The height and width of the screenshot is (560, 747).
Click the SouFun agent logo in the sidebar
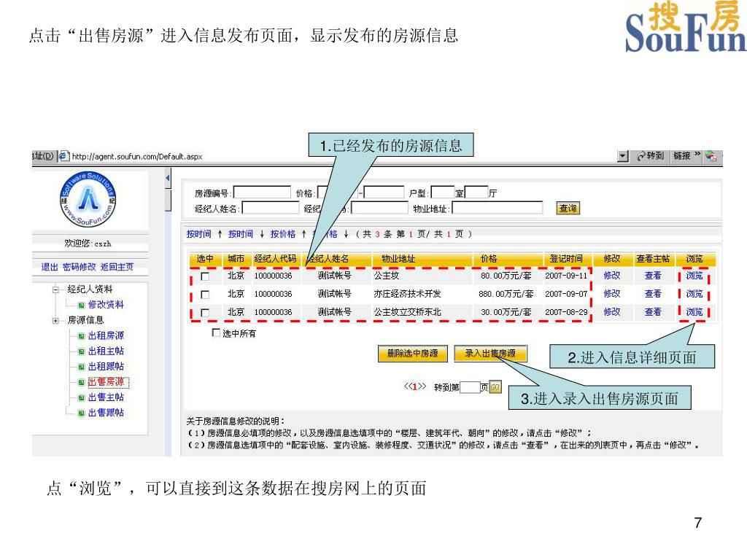click(x=88, y=198)
